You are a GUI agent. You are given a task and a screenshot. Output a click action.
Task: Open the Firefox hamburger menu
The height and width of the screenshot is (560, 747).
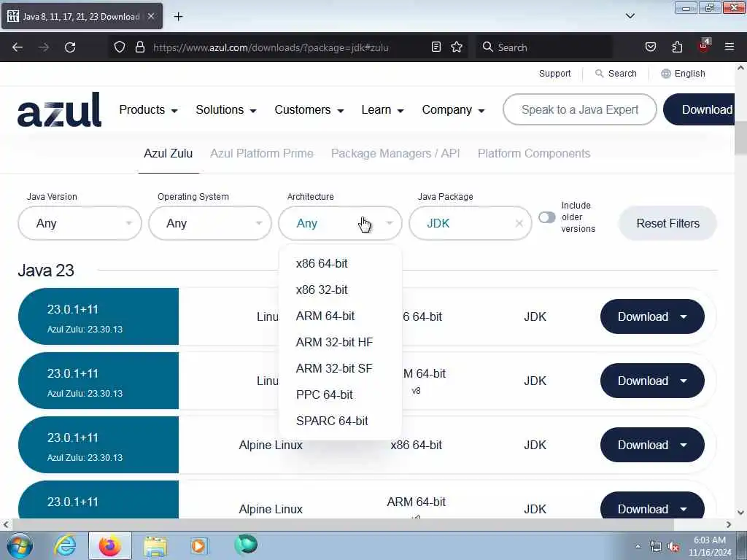(x=729, y=47)
